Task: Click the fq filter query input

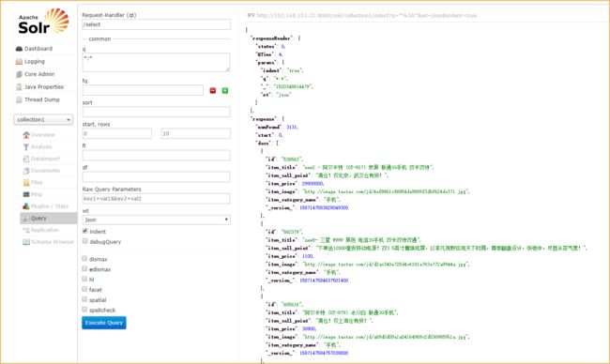Action: [x=143, y=90]
